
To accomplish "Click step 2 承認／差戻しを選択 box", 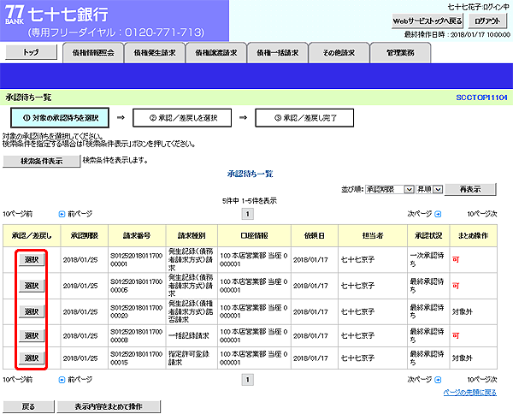I will [182, 118].
